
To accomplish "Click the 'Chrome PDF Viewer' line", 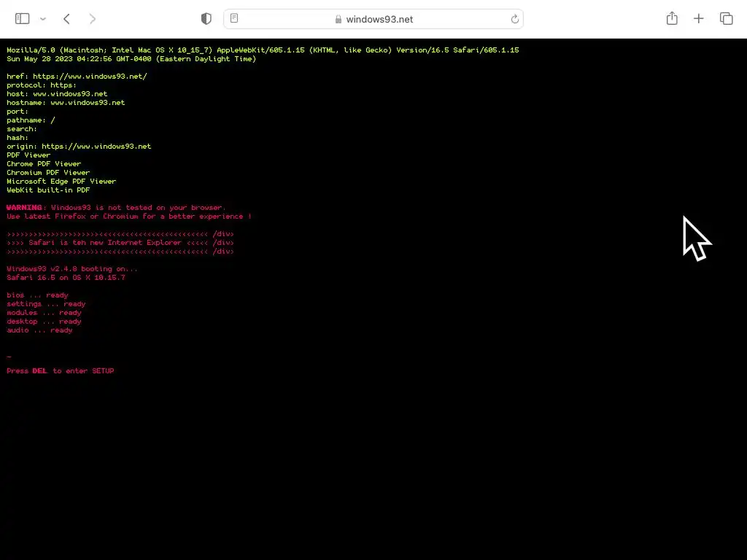I will [x=44, y=164].
